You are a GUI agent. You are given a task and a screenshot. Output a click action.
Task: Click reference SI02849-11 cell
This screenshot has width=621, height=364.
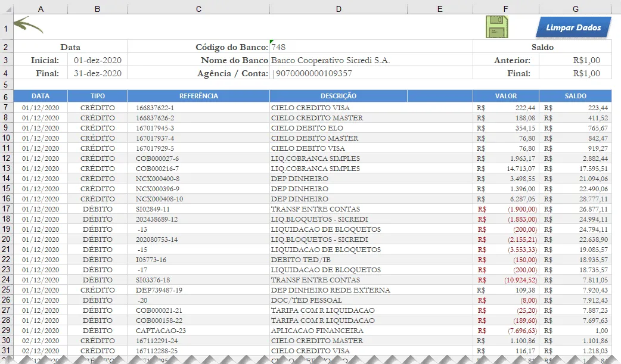pos(198,209)
